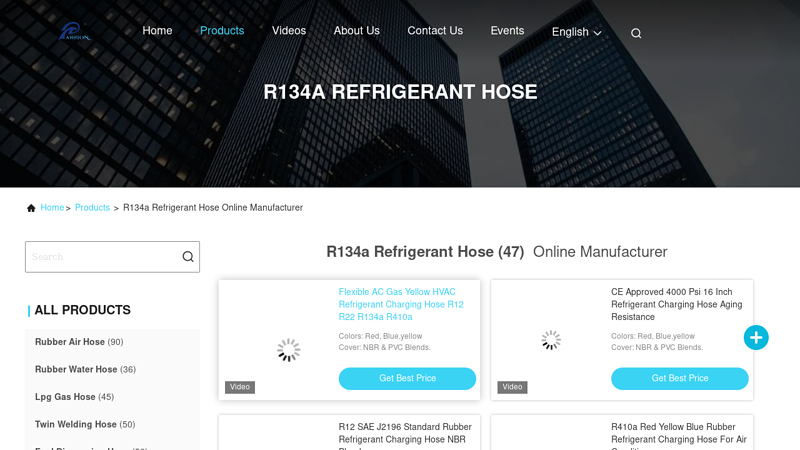Click the company logo in the header

pos(74,32)
